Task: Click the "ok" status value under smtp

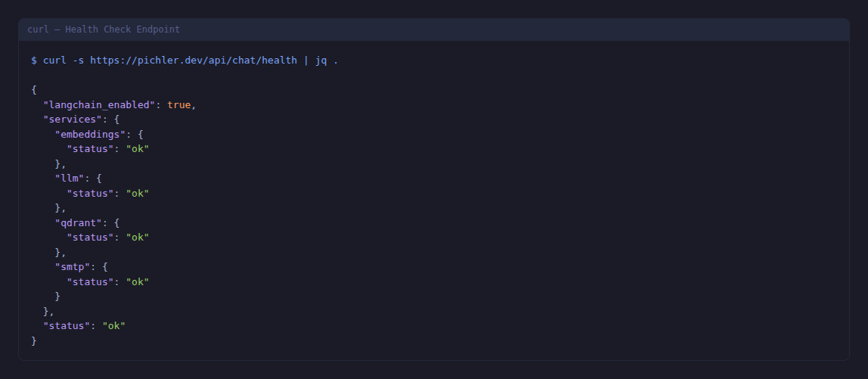Action: pyautogui.click(x=138, y=281)
